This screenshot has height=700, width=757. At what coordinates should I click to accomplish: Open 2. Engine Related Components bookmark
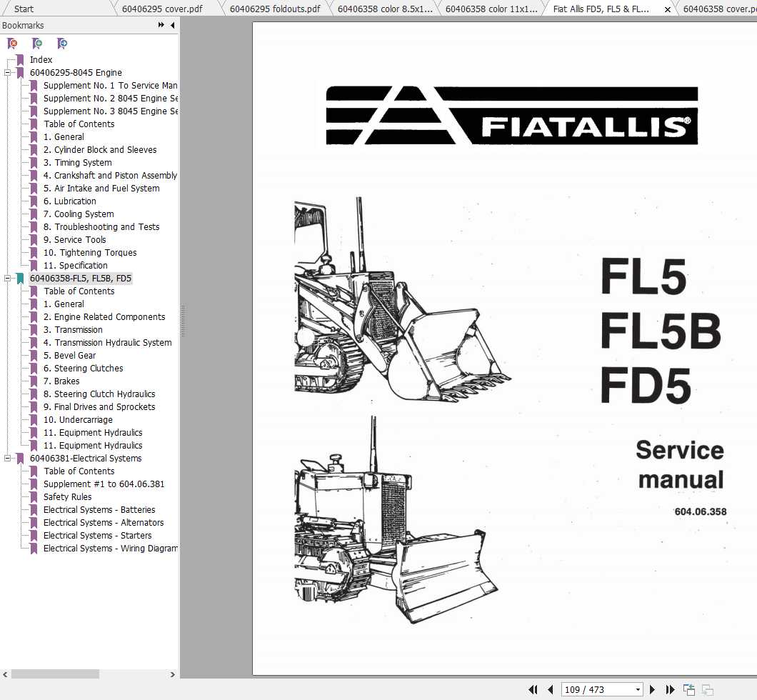[x=104, y=317]
